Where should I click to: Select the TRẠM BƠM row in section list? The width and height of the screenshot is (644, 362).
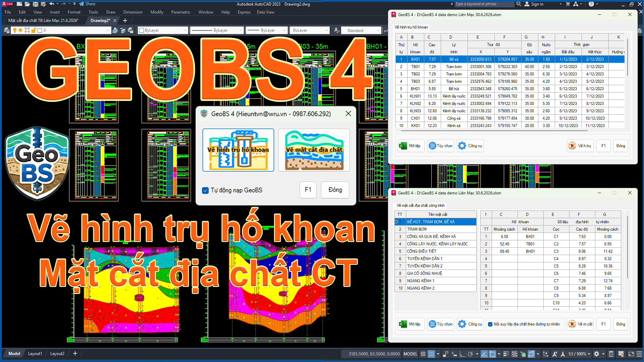tap(436, 229)
